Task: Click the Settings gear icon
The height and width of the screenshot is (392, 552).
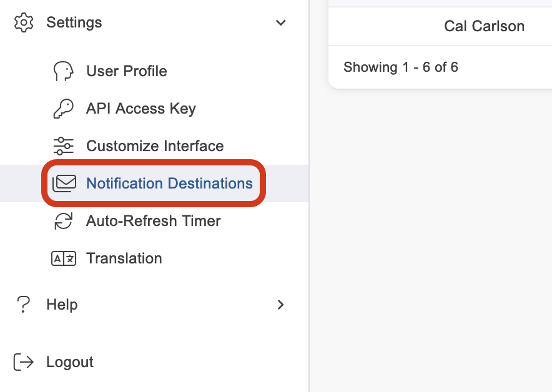Action: [x=23, y=22]
